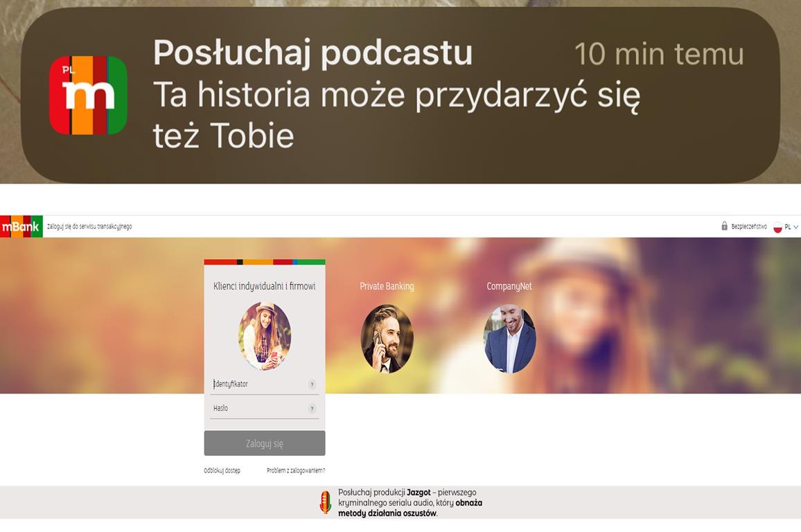Click 'Zaloguj się do serwisu transakcyjnego' header text
Viewport: 801px width, 532px height.
click(89, 227)
